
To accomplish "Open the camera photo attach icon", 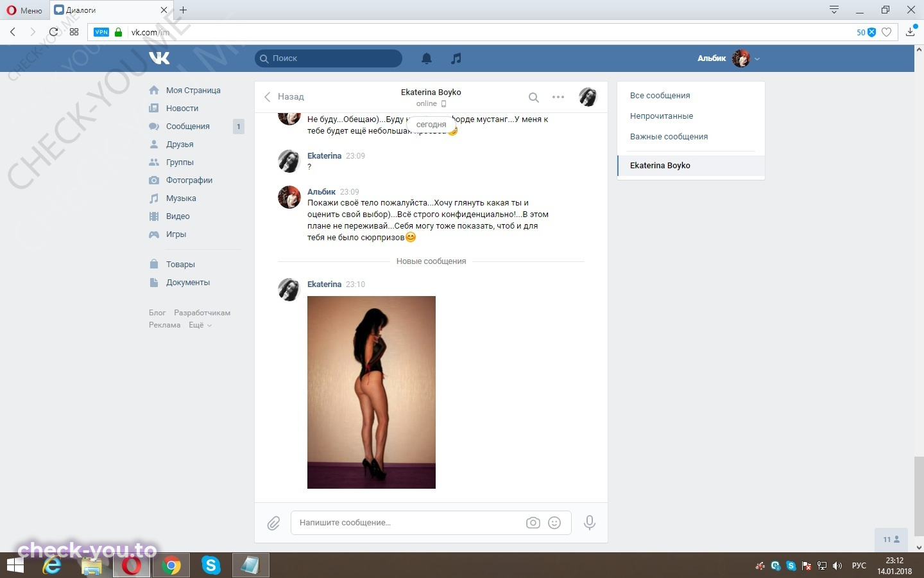I will [x=533, y=523].
